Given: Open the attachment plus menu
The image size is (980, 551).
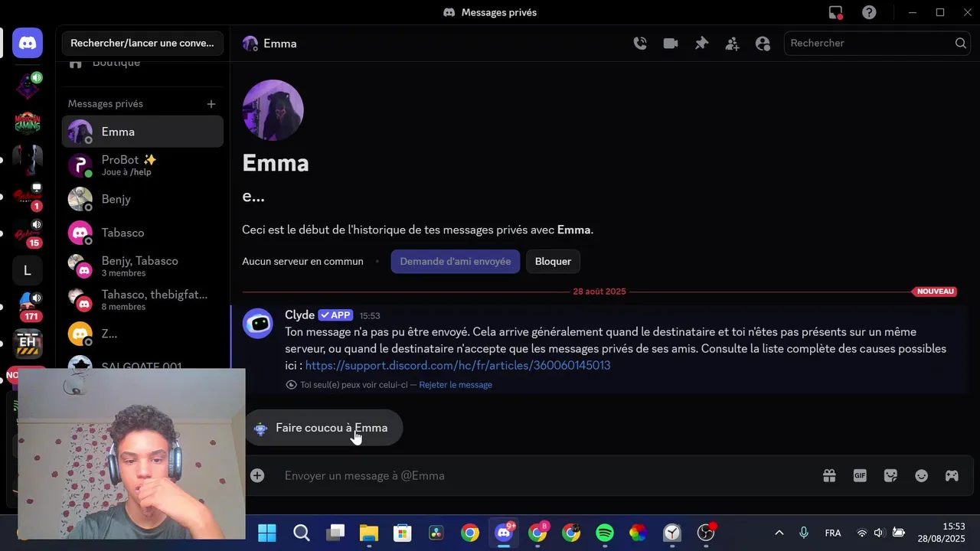Looking at the screenshot, I should coord(257,476).
